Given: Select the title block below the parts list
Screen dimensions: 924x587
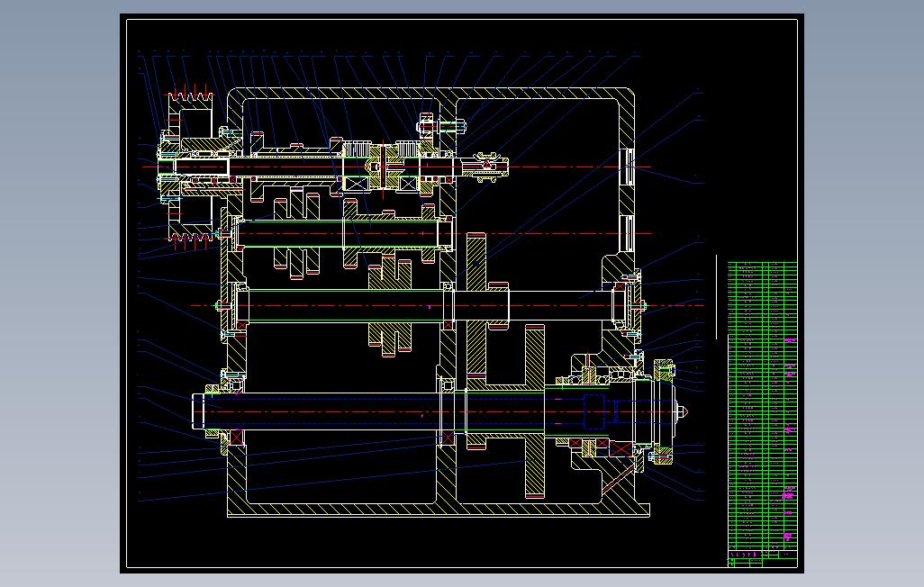Looking at the screenshot, I should (x=763, y=559).
